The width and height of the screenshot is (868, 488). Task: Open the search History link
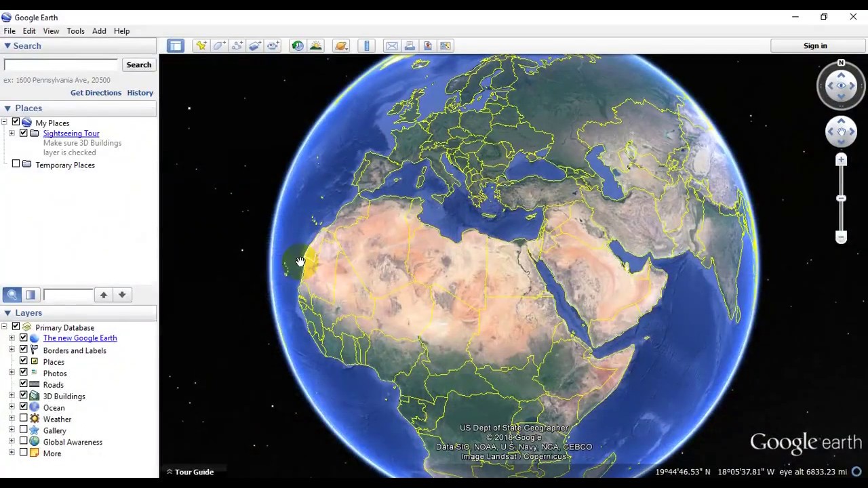pyautogui.click(x=140, y=93)
